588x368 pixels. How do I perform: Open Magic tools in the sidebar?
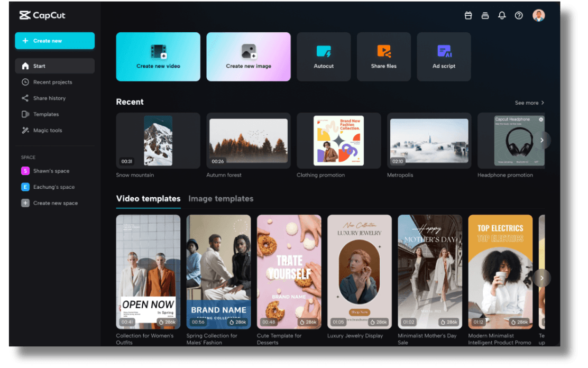tap(48, 131)
